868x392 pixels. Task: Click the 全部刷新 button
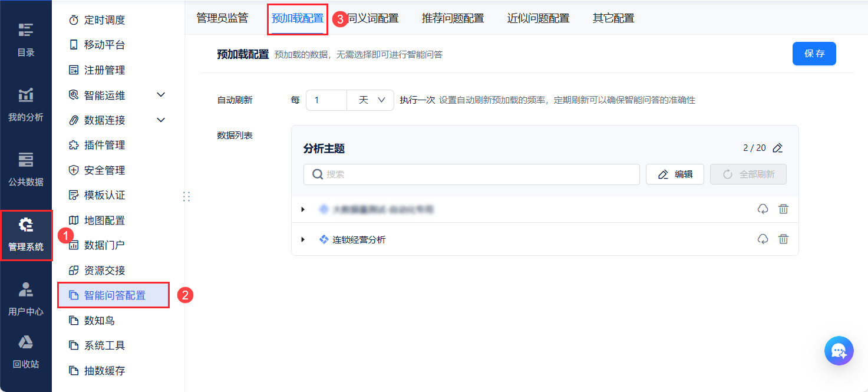pyautogui.click(x=748, y=174)
